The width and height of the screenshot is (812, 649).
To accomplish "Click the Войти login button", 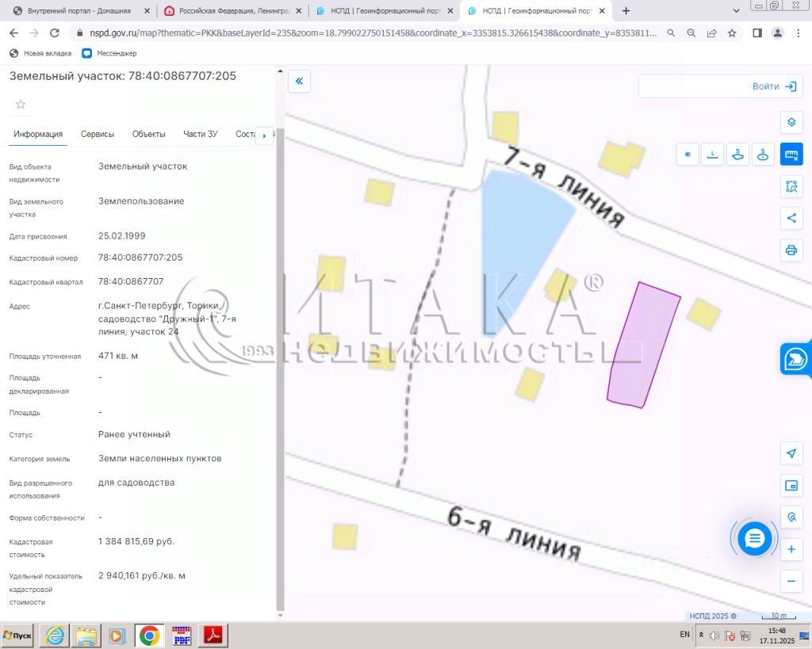I will pos(774,86).
